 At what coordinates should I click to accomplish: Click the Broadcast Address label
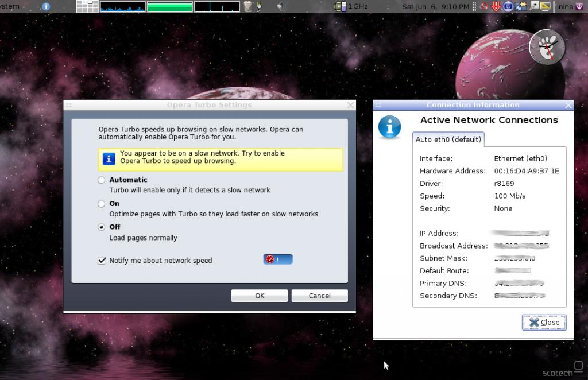[454, 246]
